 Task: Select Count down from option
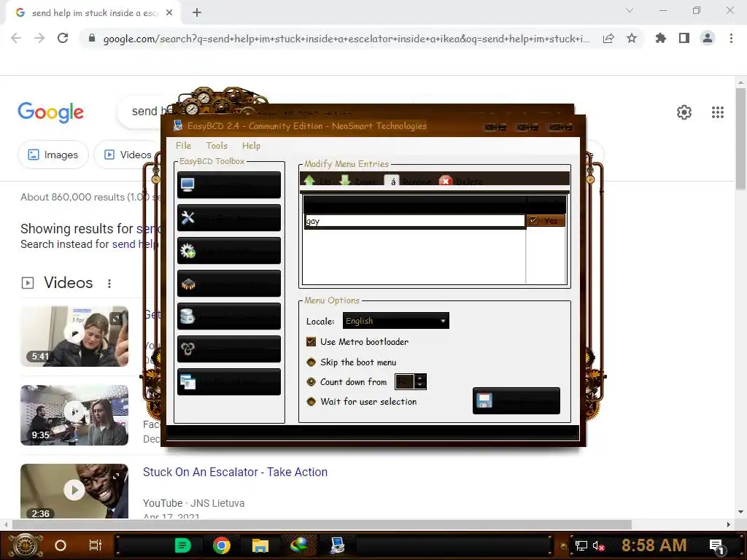311,382
